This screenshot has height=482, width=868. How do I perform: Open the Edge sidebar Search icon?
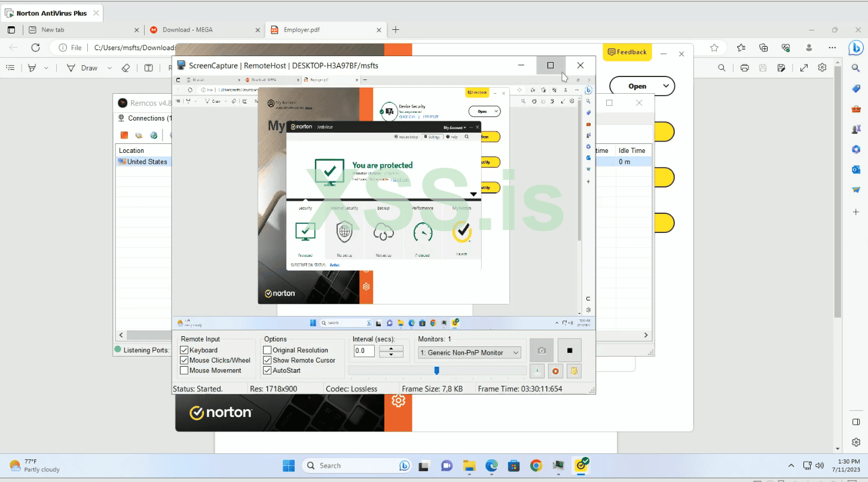pyautogui.click(x=855, y=69)
